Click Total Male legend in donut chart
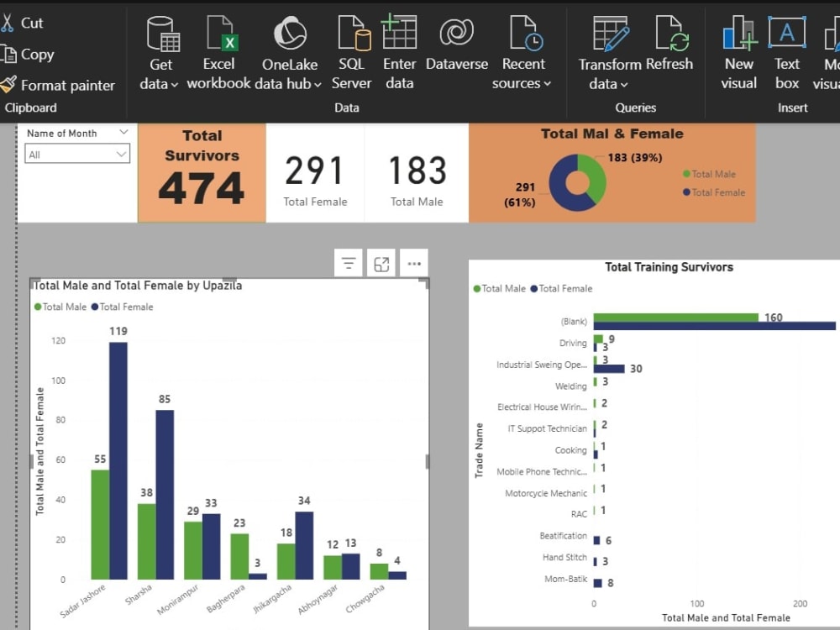840x630 pixels. coord(709,174)
